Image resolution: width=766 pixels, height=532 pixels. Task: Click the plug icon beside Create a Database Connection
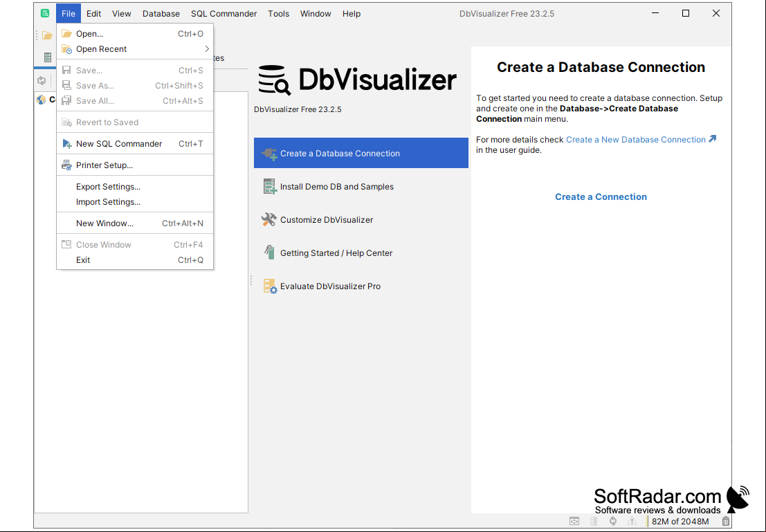tap(269, 154)
